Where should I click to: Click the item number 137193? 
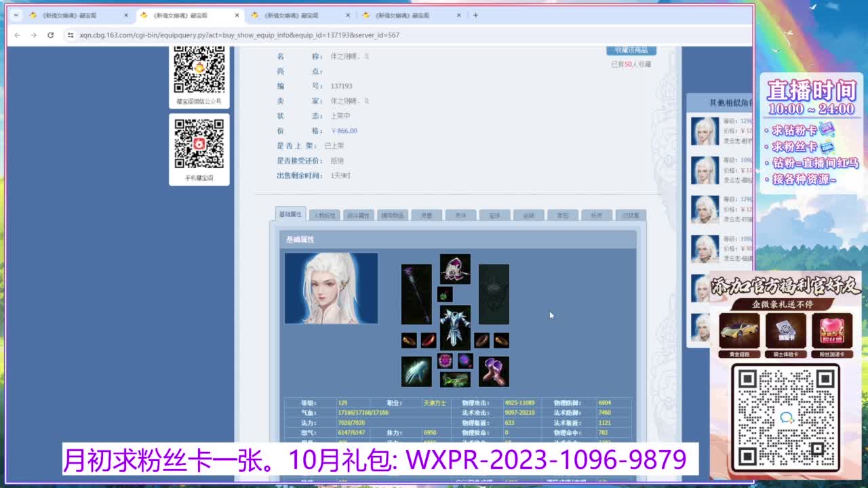pyautogui.click(x=342, y=86)
